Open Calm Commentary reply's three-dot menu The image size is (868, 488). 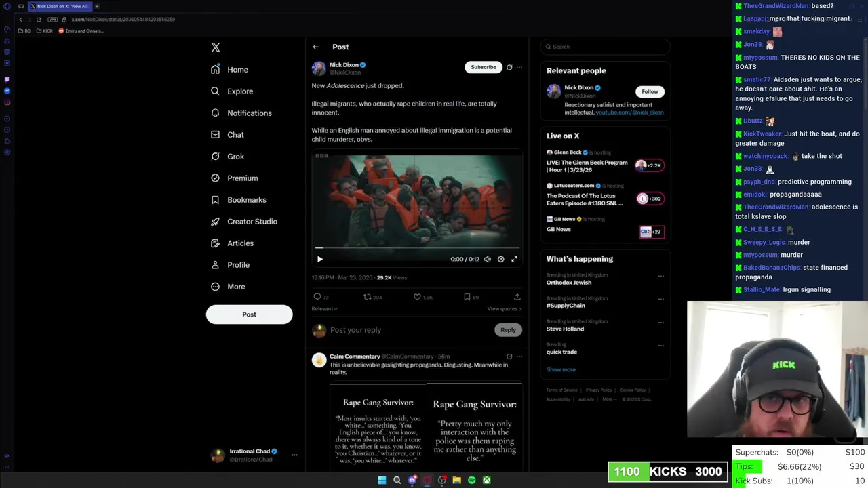[519, 357]
